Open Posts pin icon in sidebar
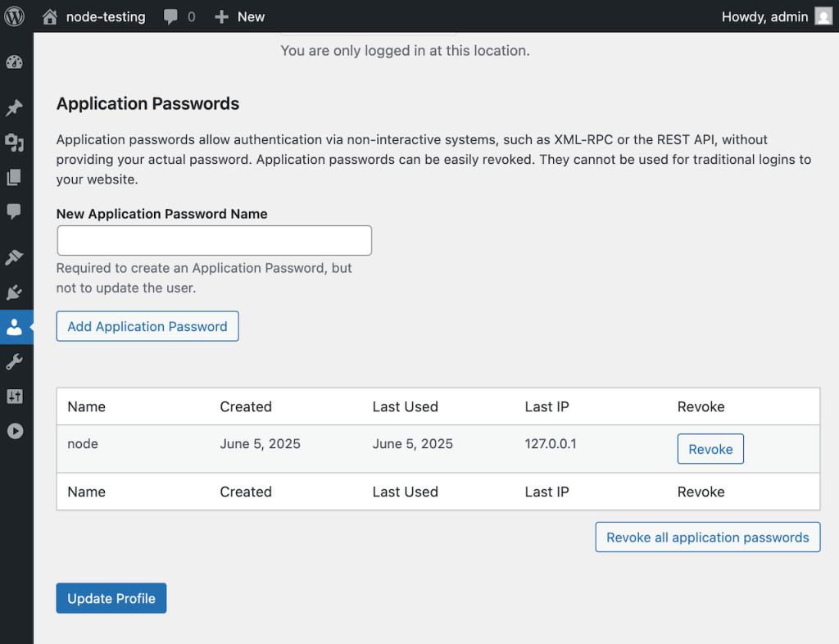The height and width of the screenshot is (644, 839). [x=15, y=108]
